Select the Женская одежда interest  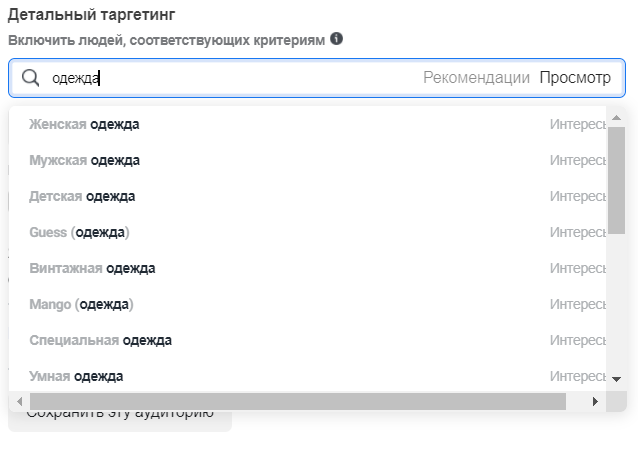85,124
